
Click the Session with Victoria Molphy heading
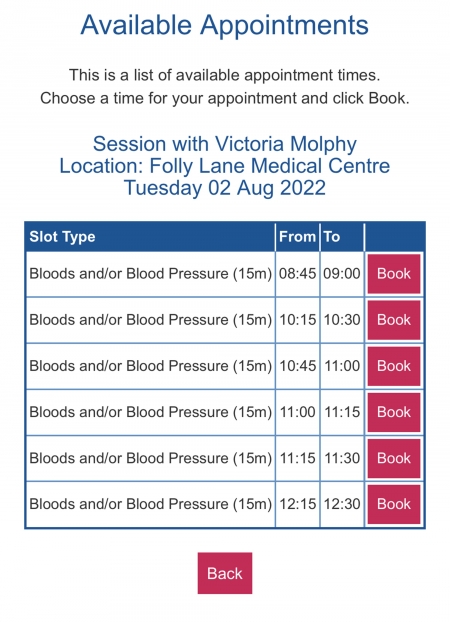point(225,144)
